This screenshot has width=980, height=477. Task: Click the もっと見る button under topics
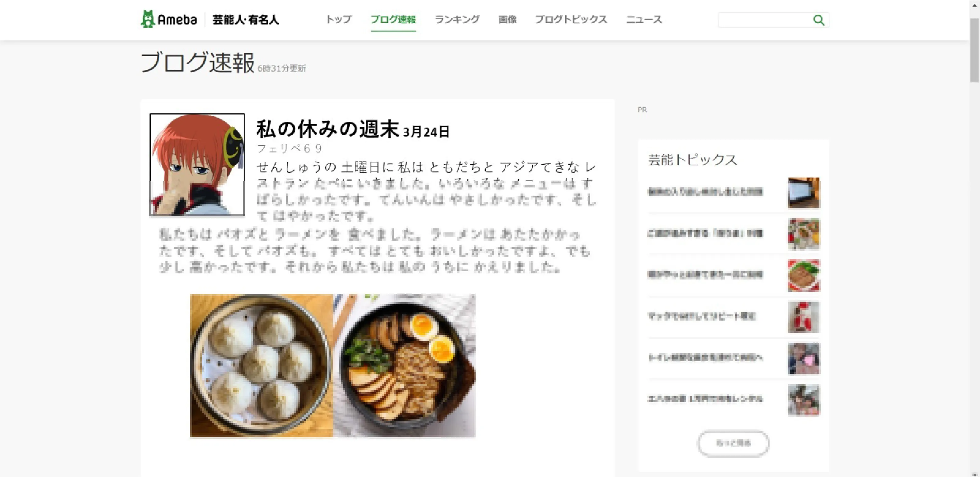[733, 443]
